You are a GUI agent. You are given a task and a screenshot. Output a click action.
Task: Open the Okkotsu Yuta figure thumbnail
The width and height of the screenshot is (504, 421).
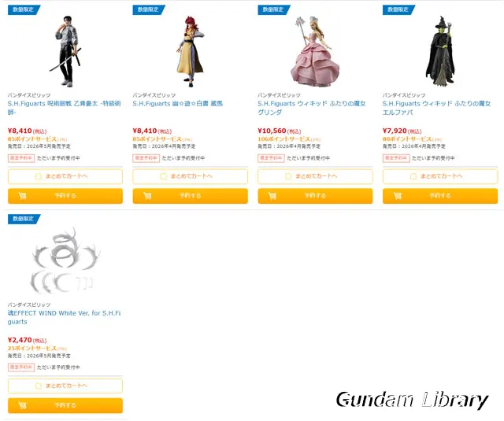click(x=65, y=51)
